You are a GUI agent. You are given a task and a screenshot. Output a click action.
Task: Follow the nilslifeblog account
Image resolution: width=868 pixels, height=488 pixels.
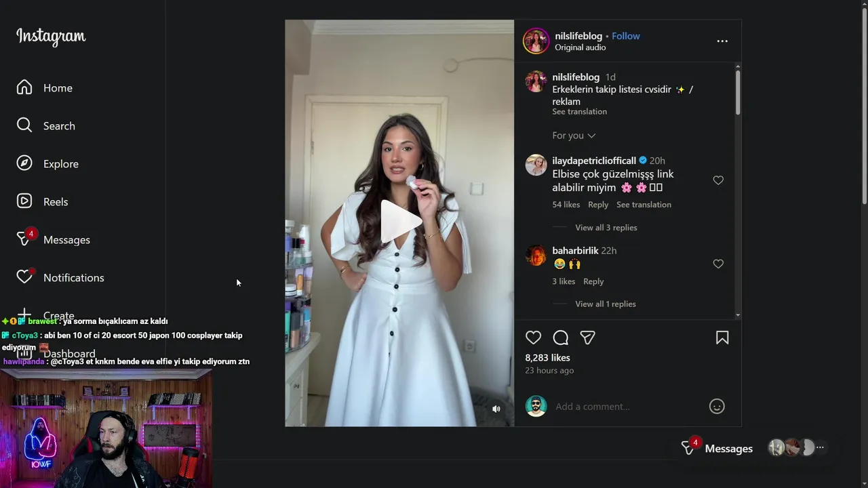[x=626, y=36]
